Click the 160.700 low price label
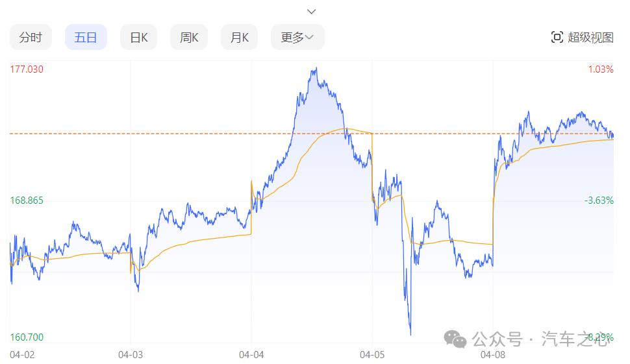 tap(27, 337)
